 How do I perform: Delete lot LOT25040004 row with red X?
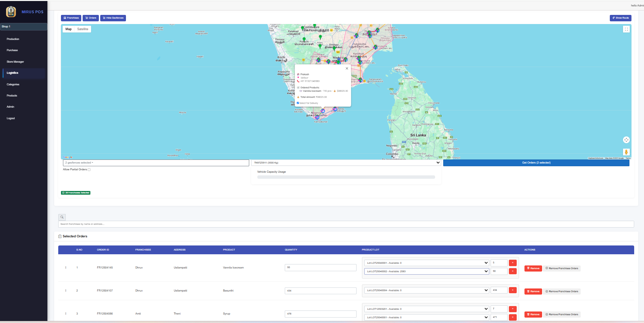(x=513, y=290)
